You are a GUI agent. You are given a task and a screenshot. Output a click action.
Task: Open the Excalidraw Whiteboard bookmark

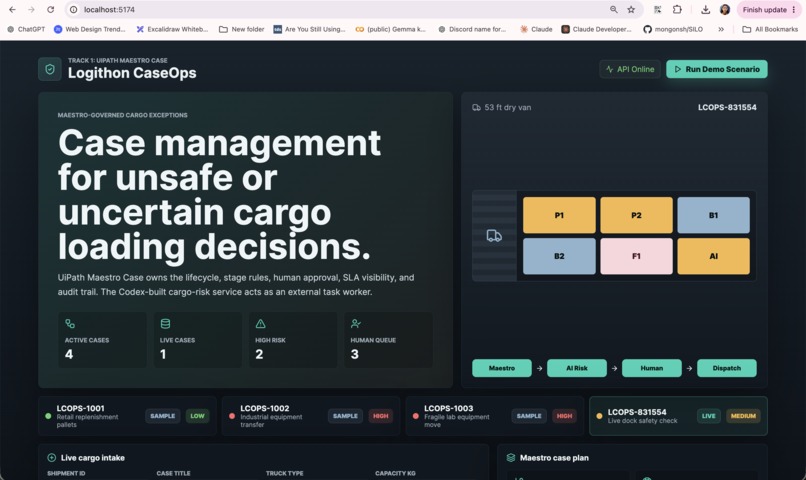(x=172, y=29)
